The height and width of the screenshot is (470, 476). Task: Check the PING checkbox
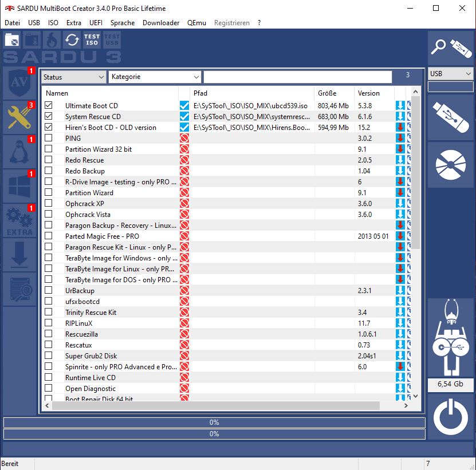coord(48,138)
